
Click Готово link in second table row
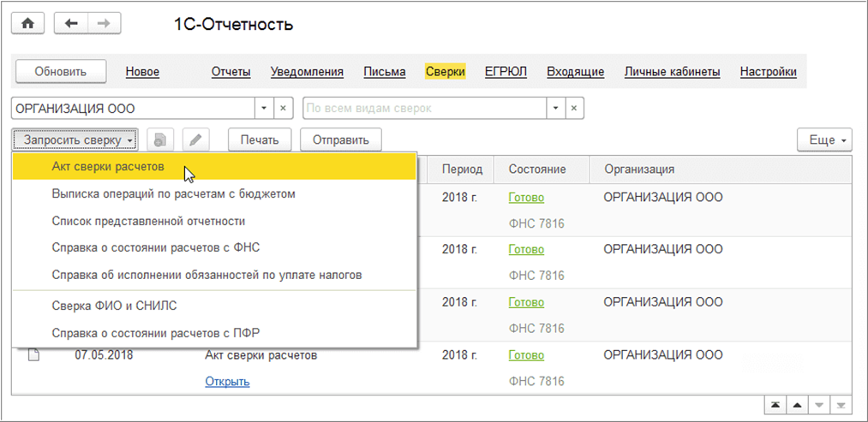point(526,249)
